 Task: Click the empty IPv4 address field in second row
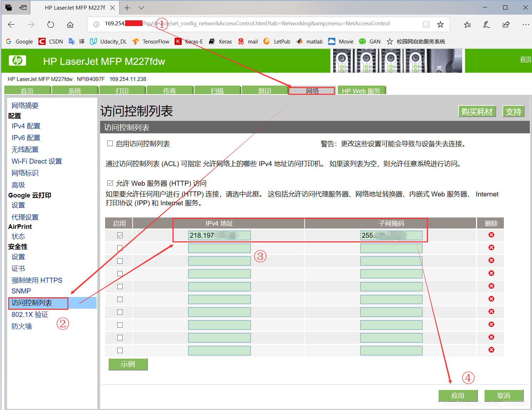[219, 248]
